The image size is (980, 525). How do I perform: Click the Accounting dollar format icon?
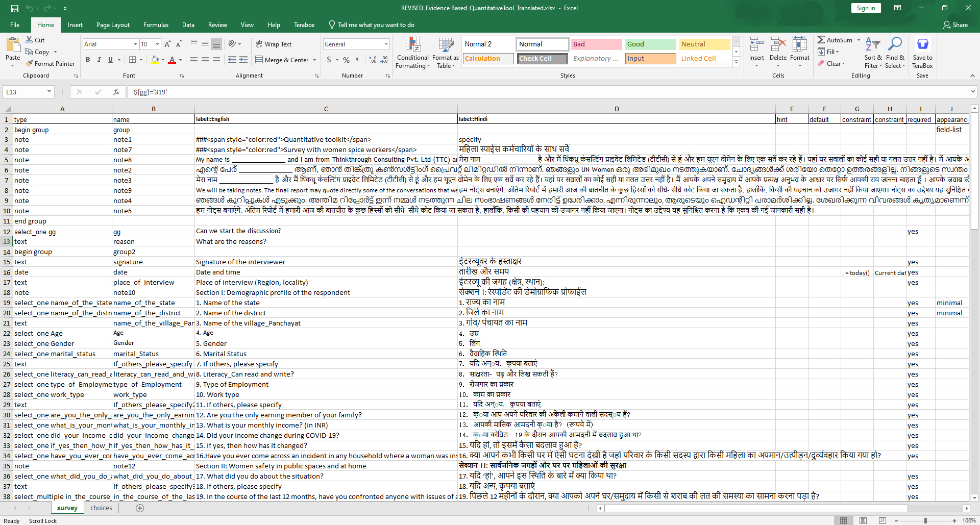pos(329,60)
